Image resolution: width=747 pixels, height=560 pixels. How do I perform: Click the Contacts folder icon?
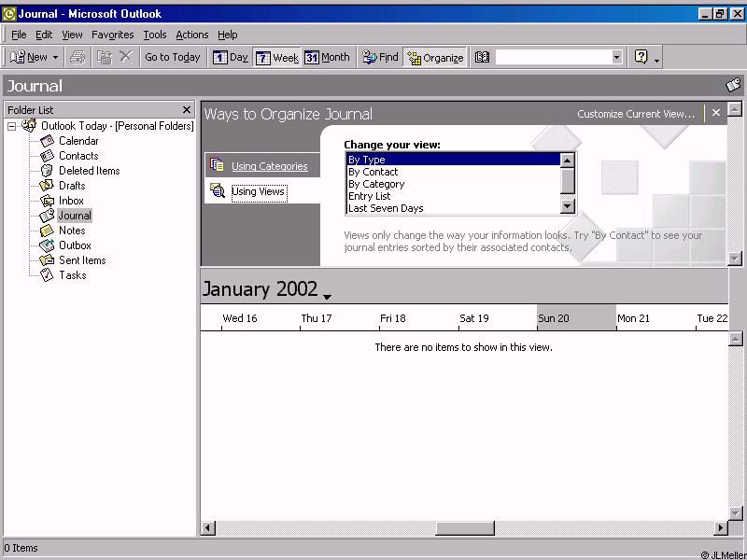[48, 156]
